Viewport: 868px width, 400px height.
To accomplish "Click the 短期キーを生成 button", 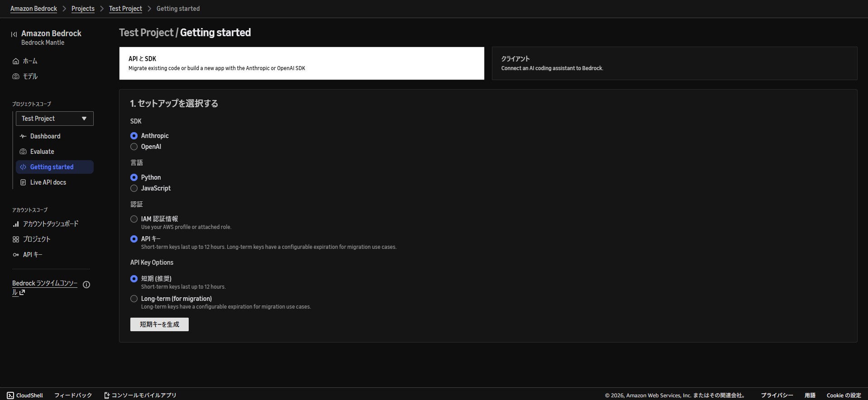I will 159,324.
